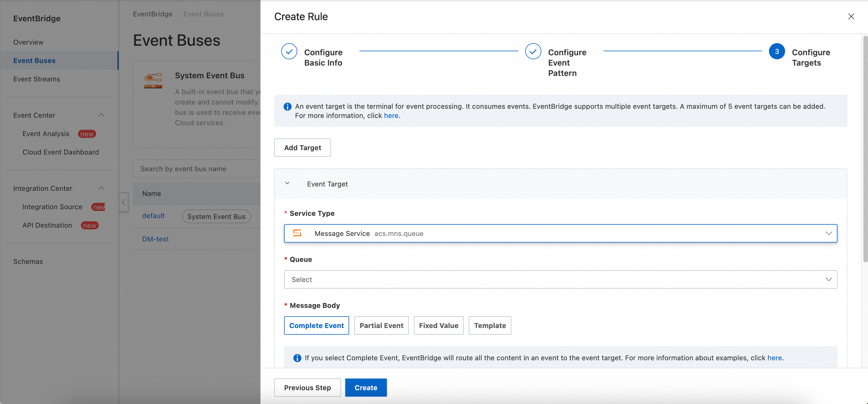Screen dimensions: 868x404
Task: Open the Service Type dropdown
Action: coord(560,233)
